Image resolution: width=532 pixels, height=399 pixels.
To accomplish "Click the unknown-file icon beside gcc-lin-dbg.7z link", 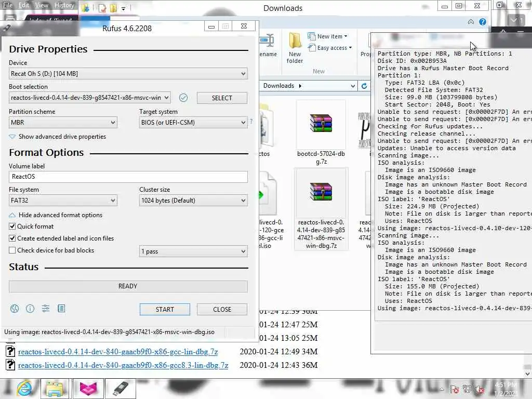I will point(10,351).
